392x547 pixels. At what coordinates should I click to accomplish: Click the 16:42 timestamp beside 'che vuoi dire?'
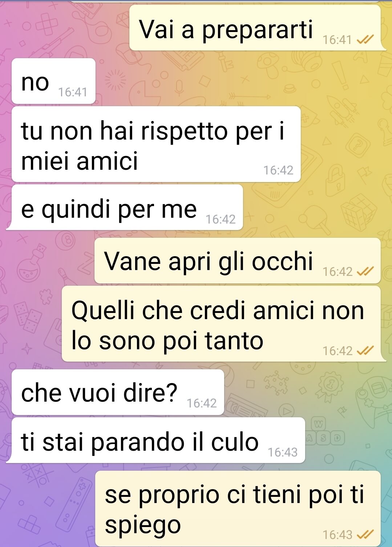[202, 403]
